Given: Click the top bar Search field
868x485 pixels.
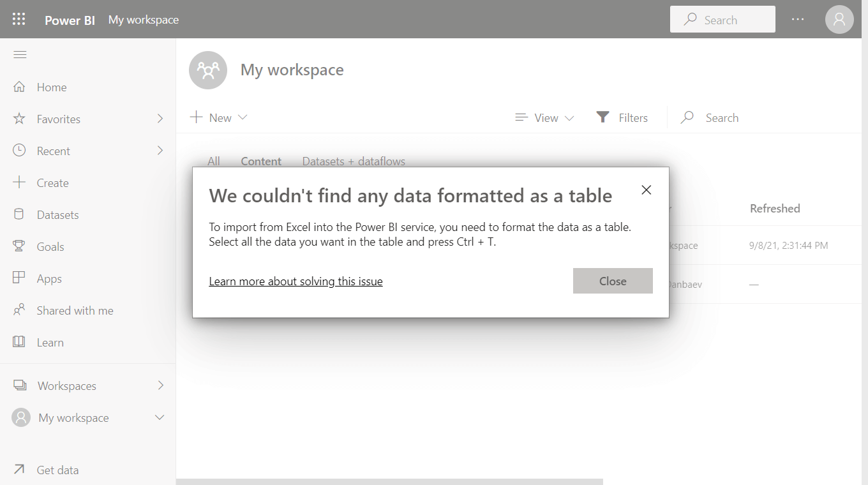Looking at the screenshot, I should (x=722, y=20).
